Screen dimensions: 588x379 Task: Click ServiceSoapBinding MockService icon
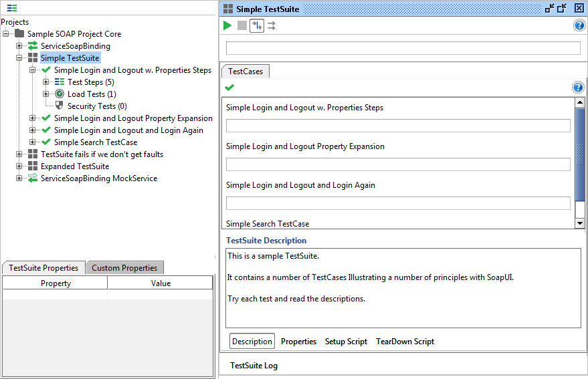tap(33, 178)
